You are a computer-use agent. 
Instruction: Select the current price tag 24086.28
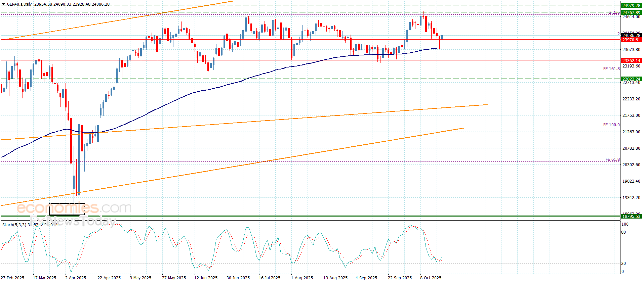[x=631, y=35]
